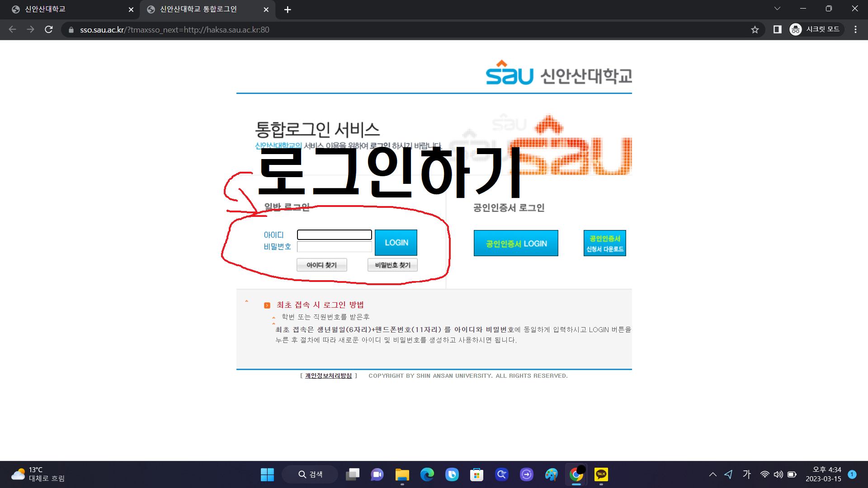
Task: Open the 개인정보처리방침 link
Action: tap(328, 375)
